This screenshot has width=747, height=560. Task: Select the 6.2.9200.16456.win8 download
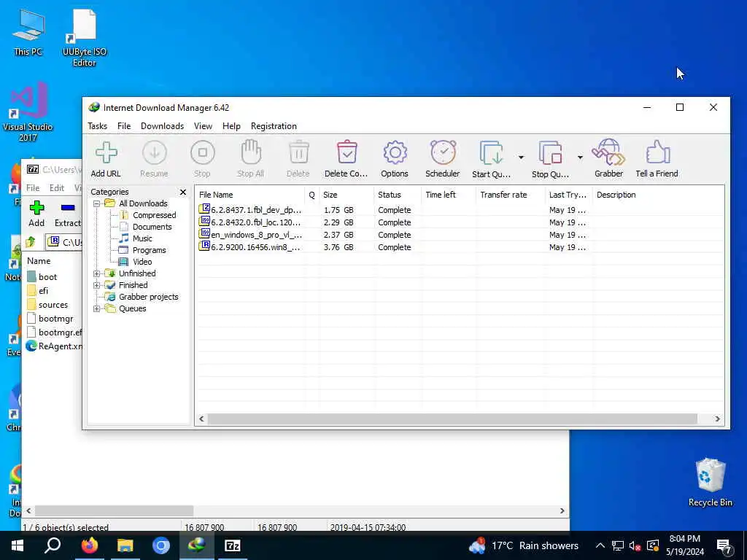(255, 247)
